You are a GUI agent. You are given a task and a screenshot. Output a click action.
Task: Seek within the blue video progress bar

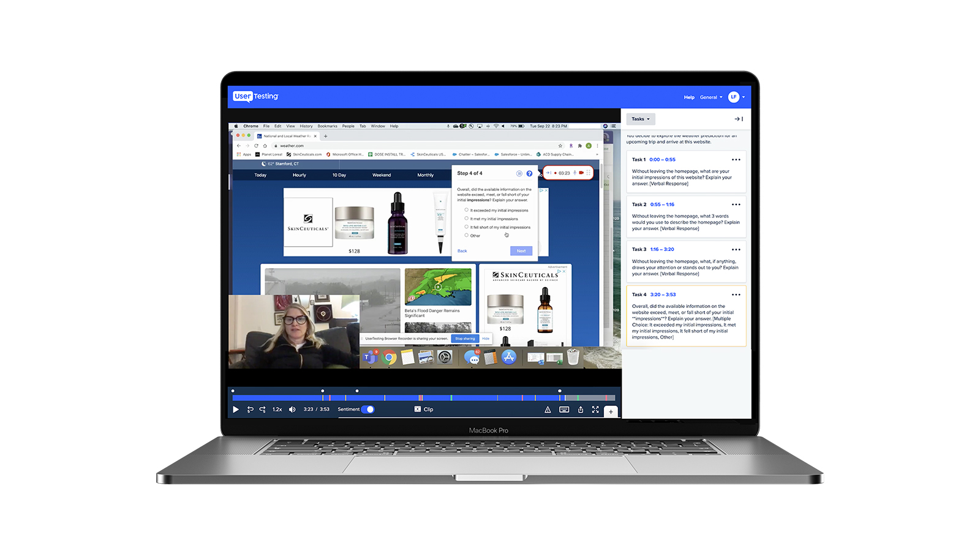click(424, 398)
